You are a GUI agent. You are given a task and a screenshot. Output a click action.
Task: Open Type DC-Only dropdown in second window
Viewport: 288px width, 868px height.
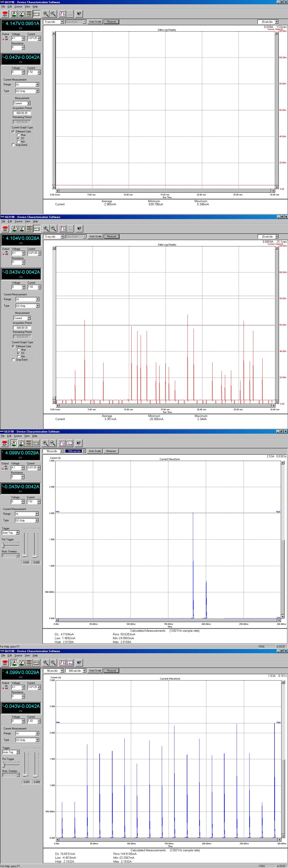(x=37, y=306)
